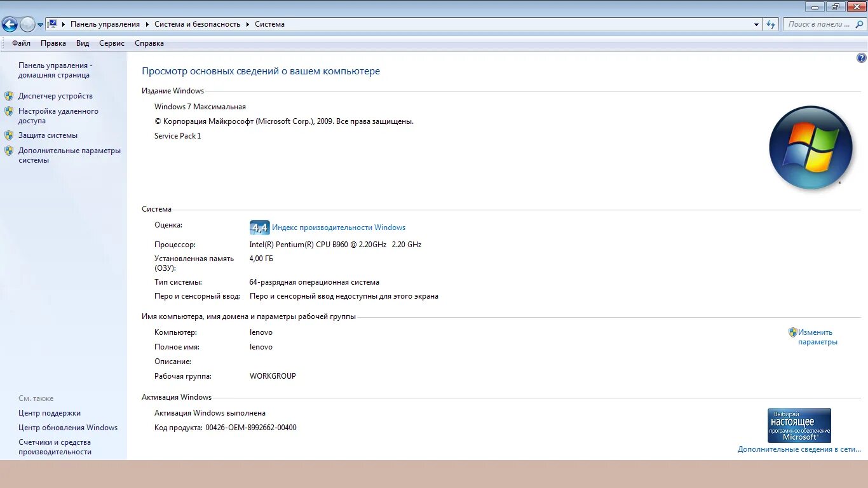
Task: Open the Справка menu
Action: (x=149, y=43)
